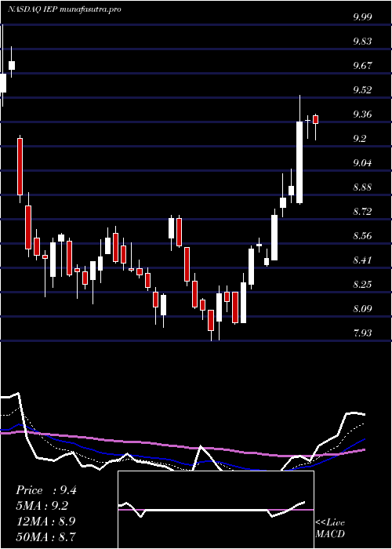The height and width of the screenshot is (549, 392).
Task: Click the NASDAQ IEP chart title
Action: pos(64,9)
